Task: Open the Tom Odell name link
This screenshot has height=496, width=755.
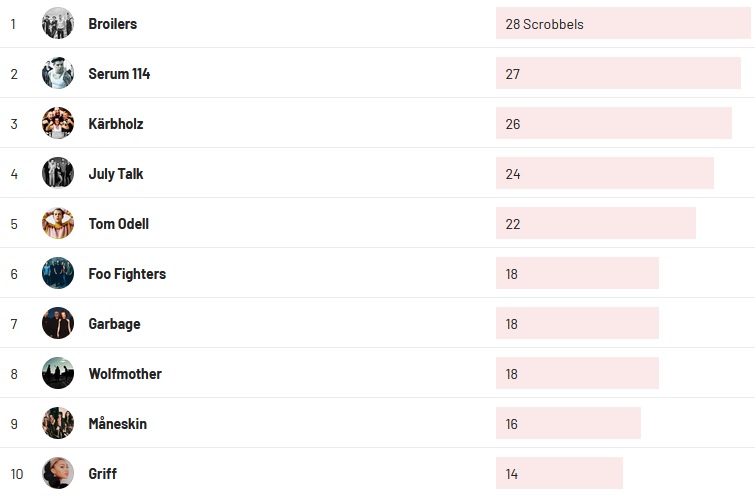Action: [x=118, y=224]
